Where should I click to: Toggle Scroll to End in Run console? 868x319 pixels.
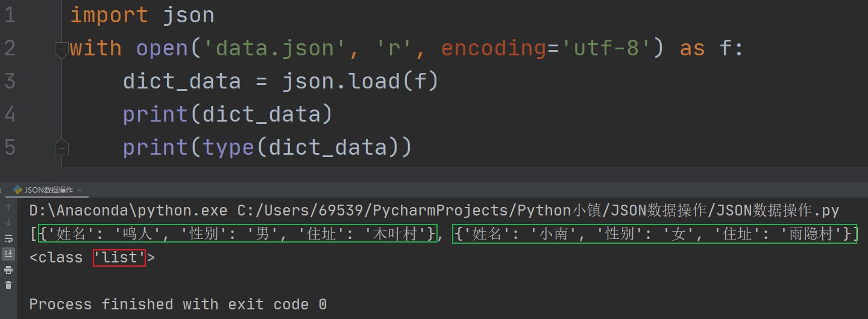[8, 255]
